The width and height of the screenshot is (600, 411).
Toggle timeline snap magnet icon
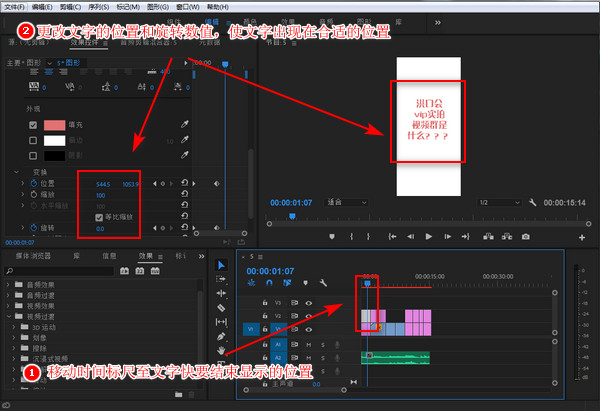269,283
